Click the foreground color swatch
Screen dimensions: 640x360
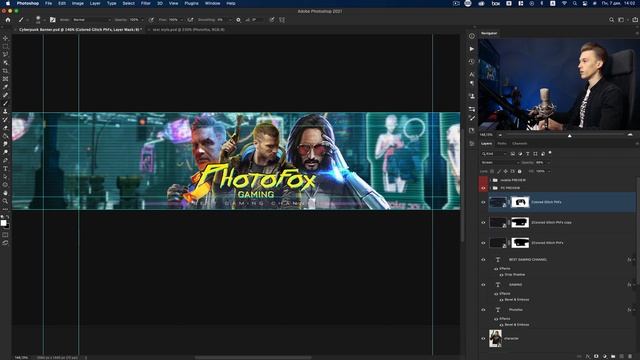[x=4, y=223]
